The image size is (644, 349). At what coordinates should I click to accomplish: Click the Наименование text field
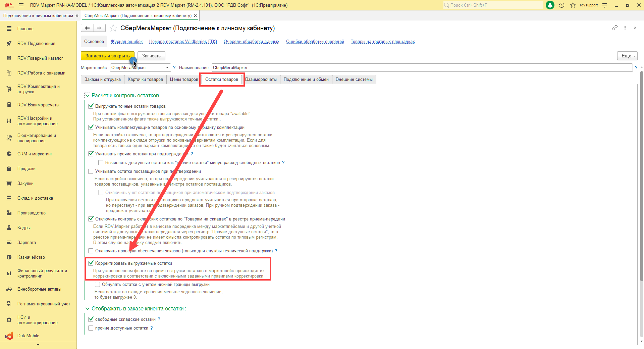coord(422,68)
